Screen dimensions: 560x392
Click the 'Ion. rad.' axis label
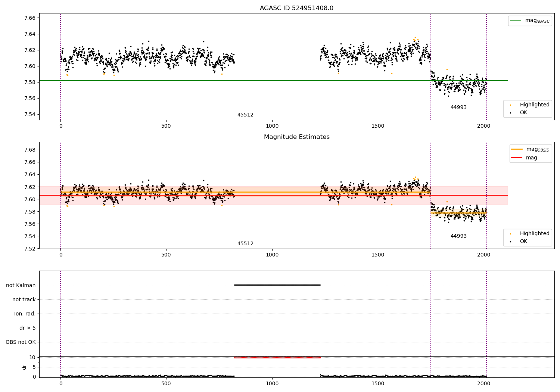tap(25, 314)
